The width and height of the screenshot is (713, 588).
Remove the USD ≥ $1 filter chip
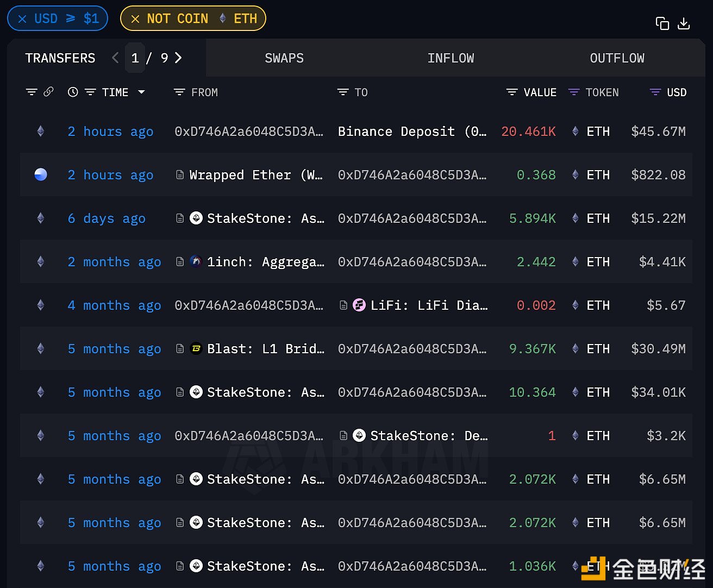(22, 19)
